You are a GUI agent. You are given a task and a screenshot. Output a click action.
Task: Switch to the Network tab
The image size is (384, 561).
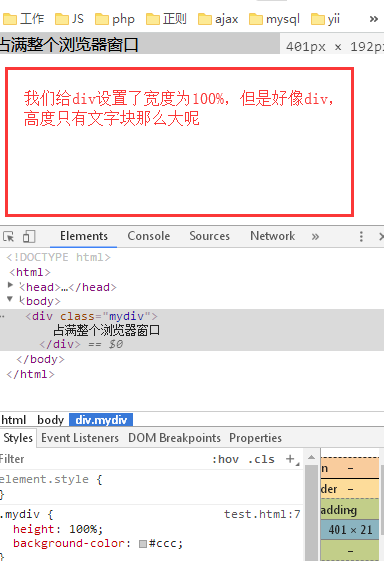[272, 236]
